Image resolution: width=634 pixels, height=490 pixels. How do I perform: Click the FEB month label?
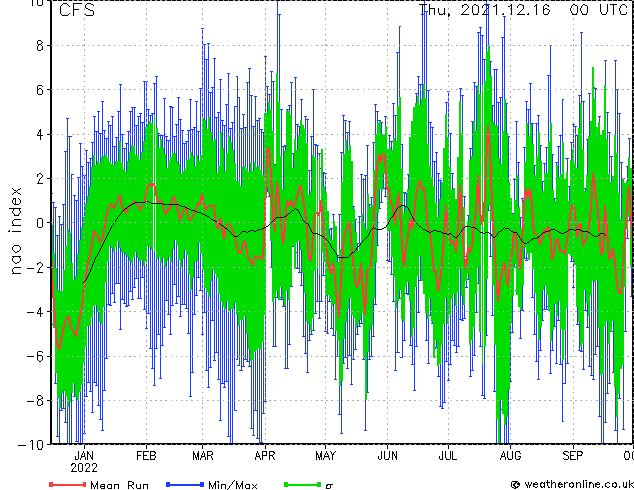coord(146,456)
